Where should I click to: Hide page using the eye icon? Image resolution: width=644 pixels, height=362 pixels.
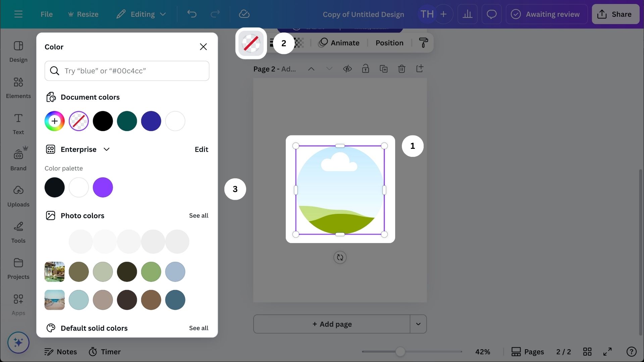(347, 69)
